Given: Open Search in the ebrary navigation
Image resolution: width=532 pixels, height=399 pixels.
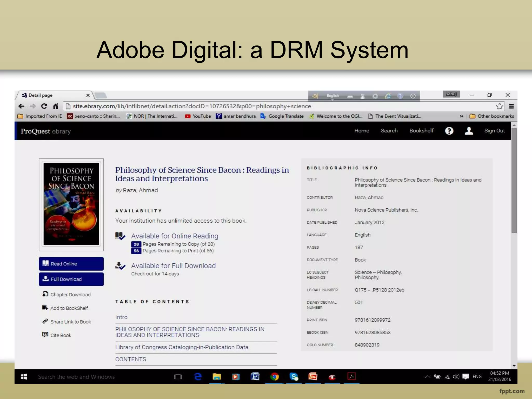Looking at the screenshot, I should tap(389, 131).
